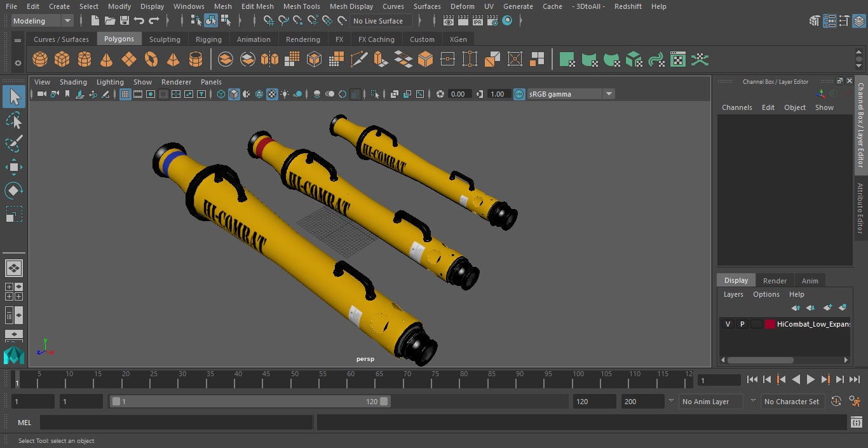Open the Mesh Tools menu

tap(301, 6)
